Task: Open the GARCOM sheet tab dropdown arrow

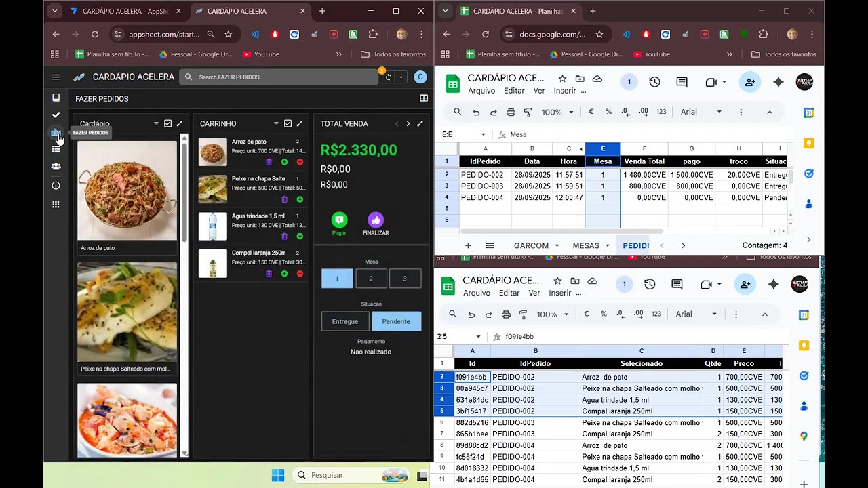Action: pyautogui.click(x=557, y=245)
